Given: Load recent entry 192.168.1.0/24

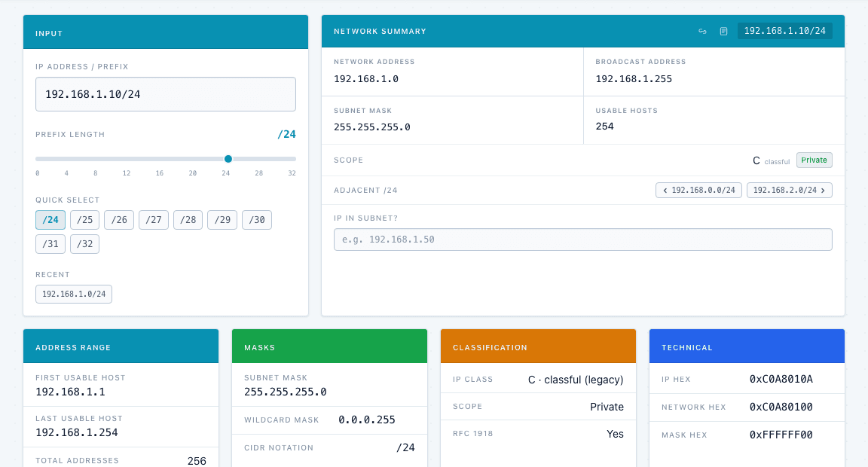Looking at the screenshot, I should tap(74, 294).
